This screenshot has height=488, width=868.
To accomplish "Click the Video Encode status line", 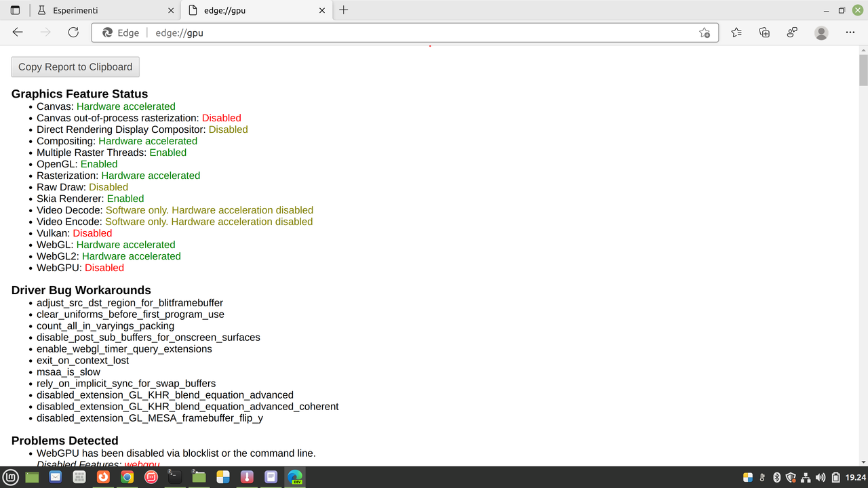I will tap(175, 222).
